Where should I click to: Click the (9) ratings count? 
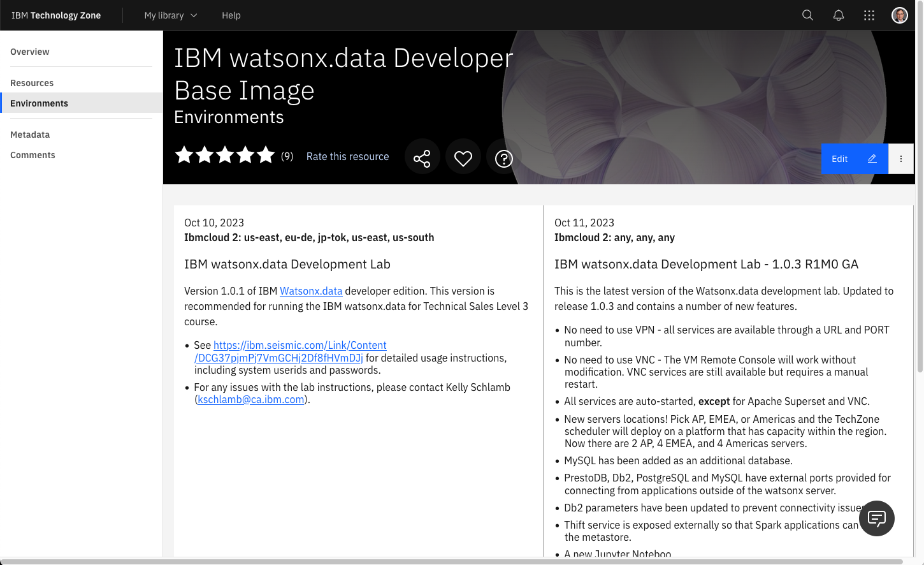(x=287, y=156)
